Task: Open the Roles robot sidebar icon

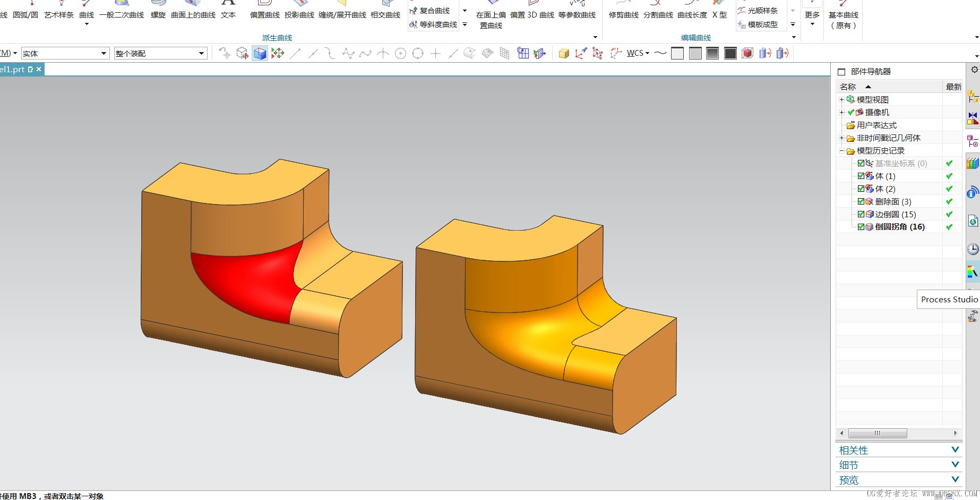Action: pyautogui.click(x=973, y=317)
